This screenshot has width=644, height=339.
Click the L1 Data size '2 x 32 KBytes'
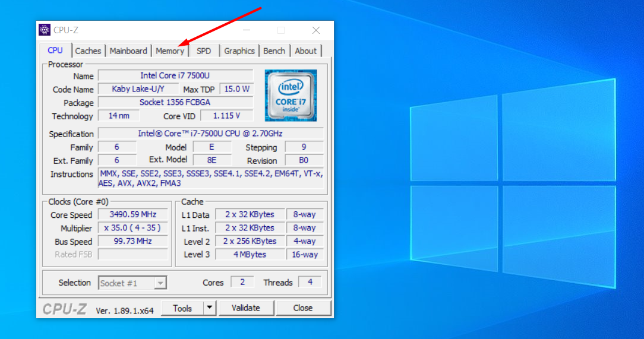[x=250, y=214]
